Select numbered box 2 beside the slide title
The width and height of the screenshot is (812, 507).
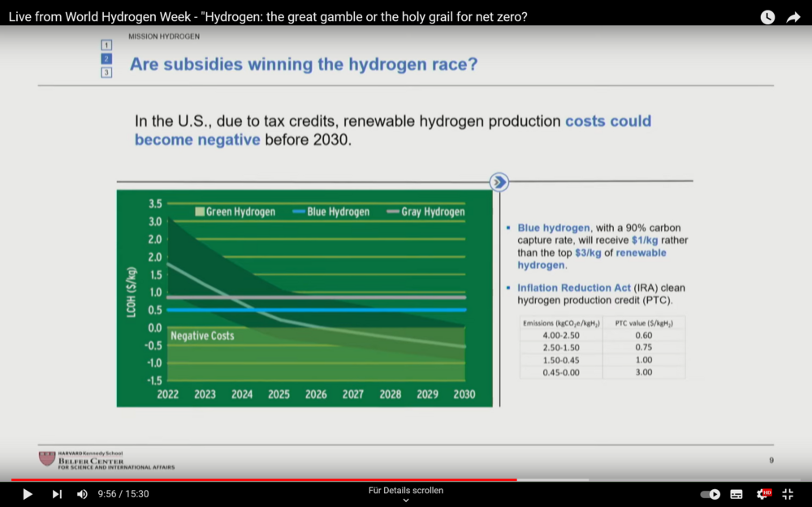(x=106, y=58)
